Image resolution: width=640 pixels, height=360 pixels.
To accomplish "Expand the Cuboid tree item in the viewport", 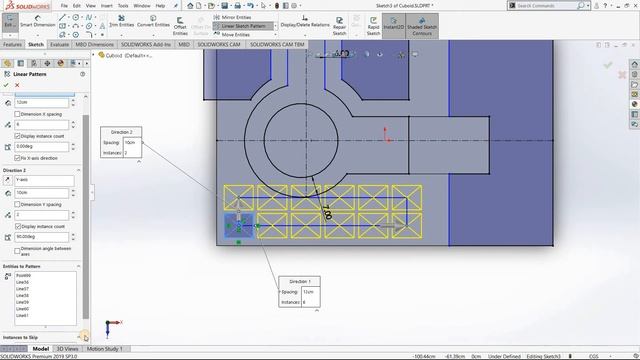I will pyautogui.click(x=93, y=55).
